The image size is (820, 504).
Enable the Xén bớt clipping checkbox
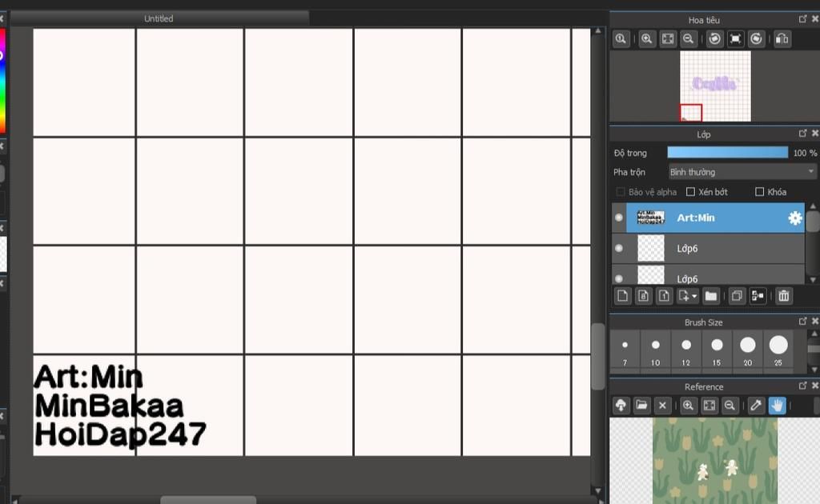point(690,192)
